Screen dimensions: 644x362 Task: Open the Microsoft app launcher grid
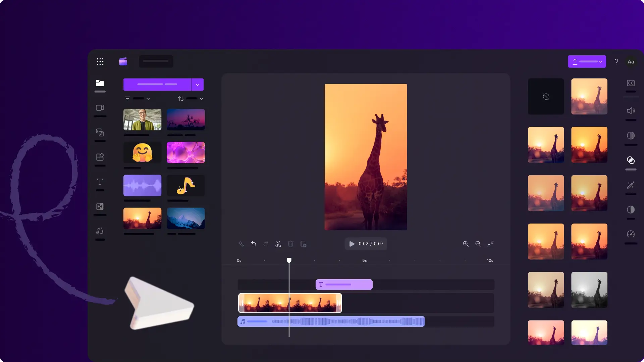tap(100, 61)
